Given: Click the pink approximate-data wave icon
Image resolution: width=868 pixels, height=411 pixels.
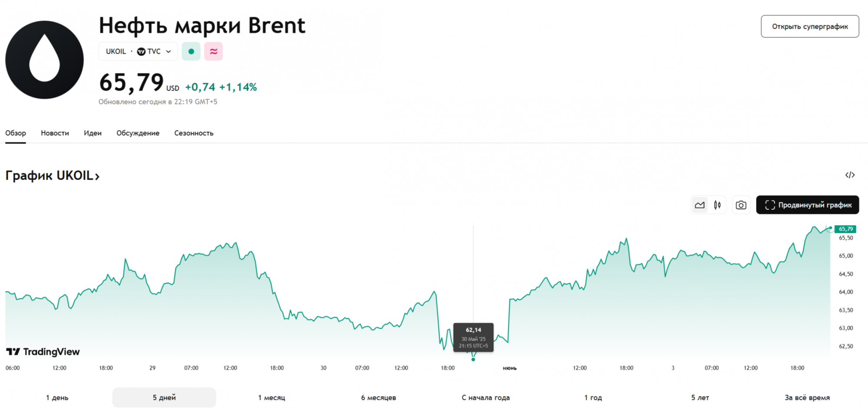Looking at the screenshot, I should pos(214,51).
